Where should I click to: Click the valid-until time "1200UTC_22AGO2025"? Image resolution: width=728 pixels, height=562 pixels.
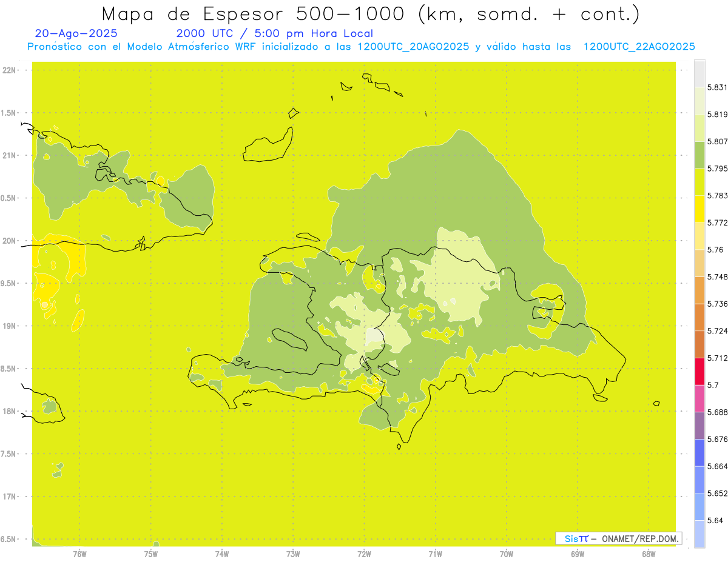click(639, 47)
